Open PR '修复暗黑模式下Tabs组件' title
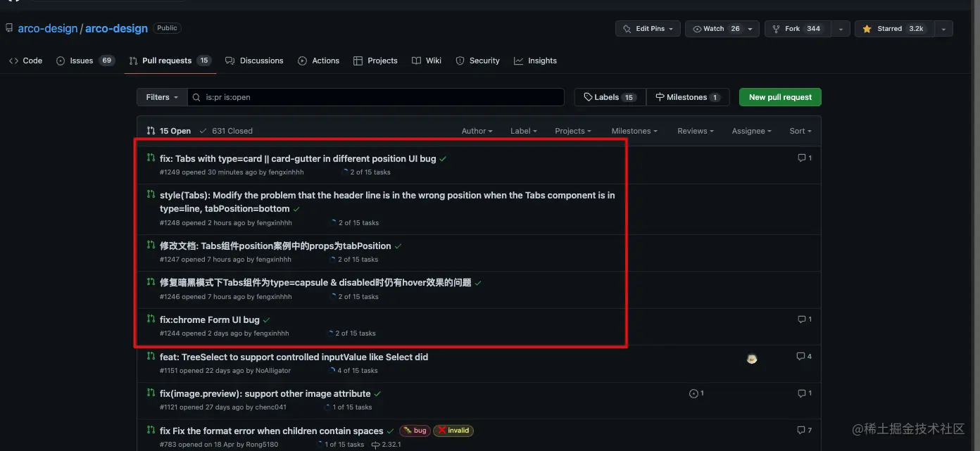This screenshot has height=451, width=980. pyautogui.click(x=315, y=283)
